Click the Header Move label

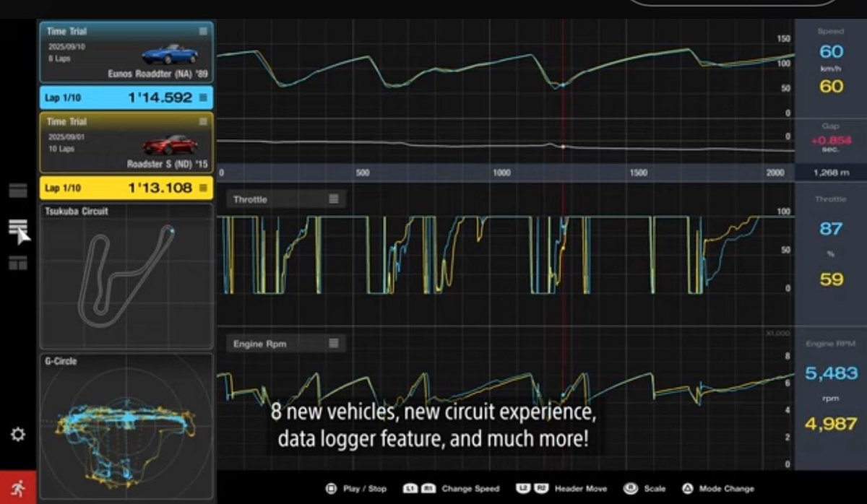click(x=581, y=489)
